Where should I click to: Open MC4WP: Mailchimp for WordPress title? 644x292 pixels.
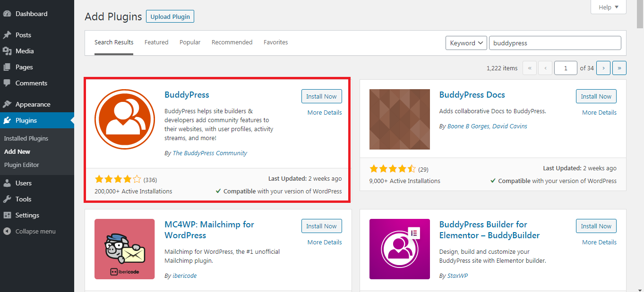tap(209, 230)
